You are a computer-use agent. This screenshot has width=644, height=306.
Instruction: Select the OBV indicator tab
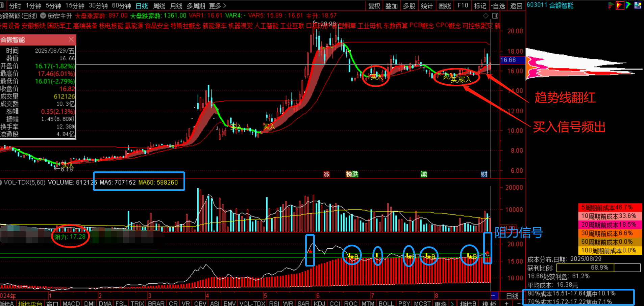pyautogui.click(x=200, y=303)
